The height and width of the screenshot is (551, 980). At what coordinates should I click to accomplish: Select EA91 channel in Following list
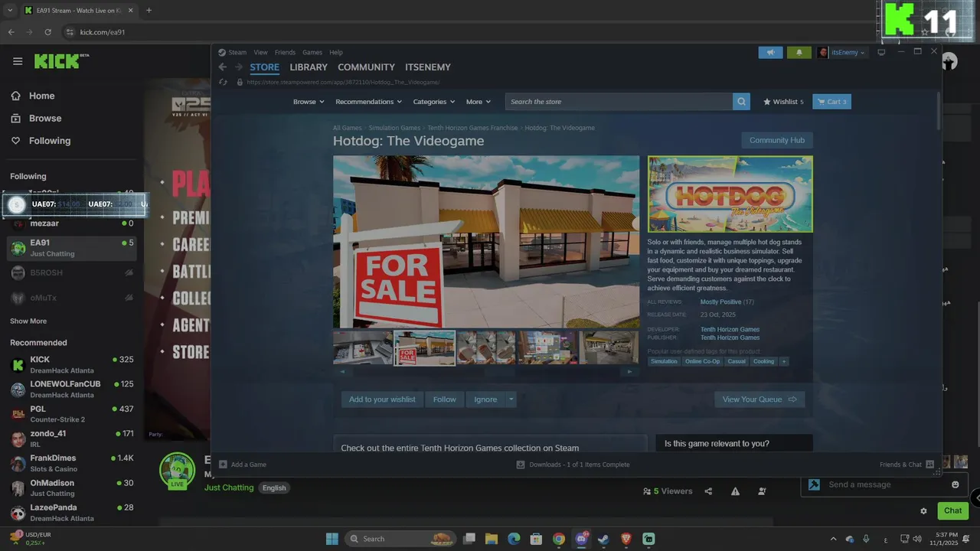(72, 248)
